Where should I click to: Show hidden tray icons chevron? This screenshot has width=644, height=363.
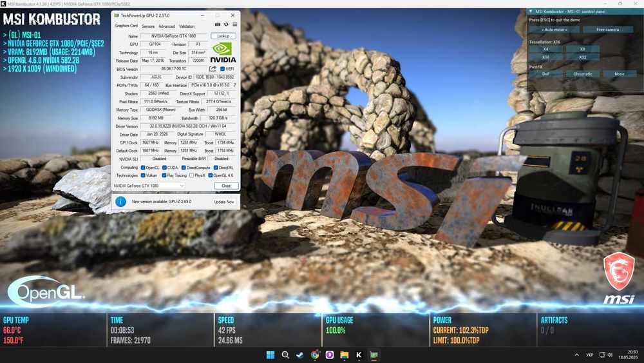576,355
